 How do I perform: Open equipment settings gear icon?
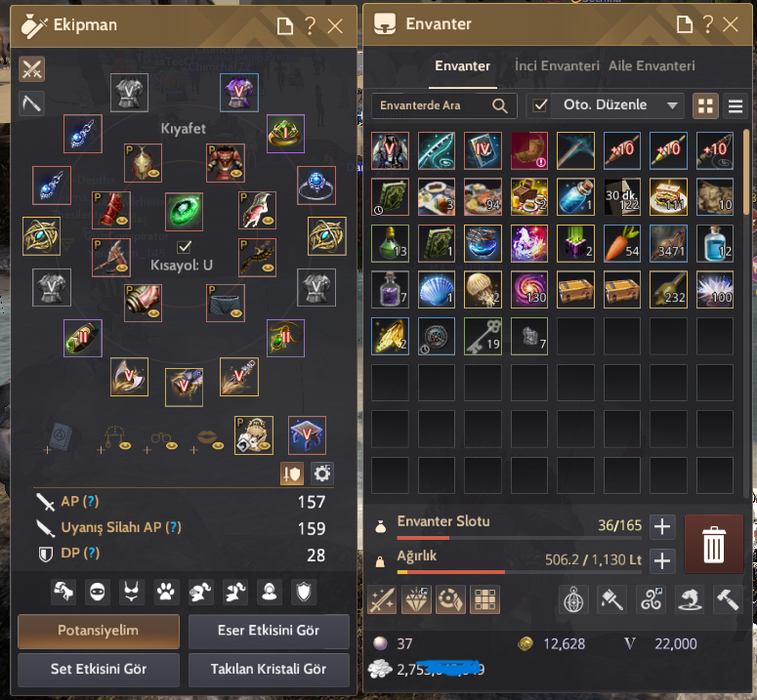click(x=322, y=474)
